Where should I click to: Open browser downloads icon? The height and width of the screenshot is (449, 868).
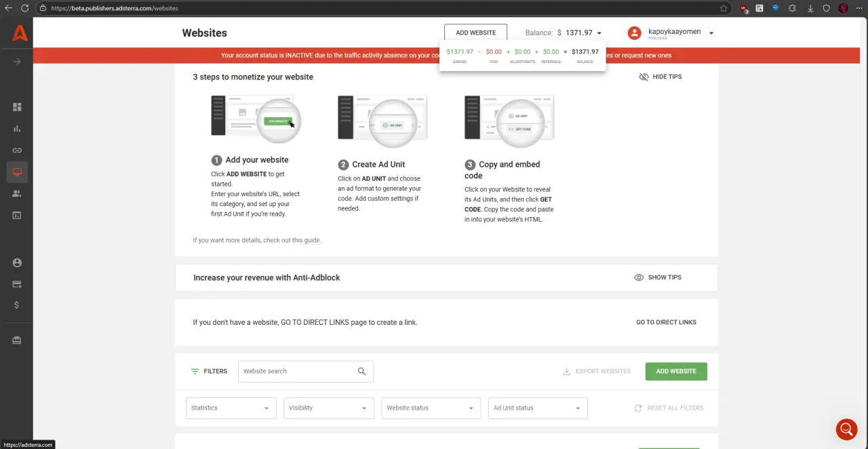click(x=810, y=8)
